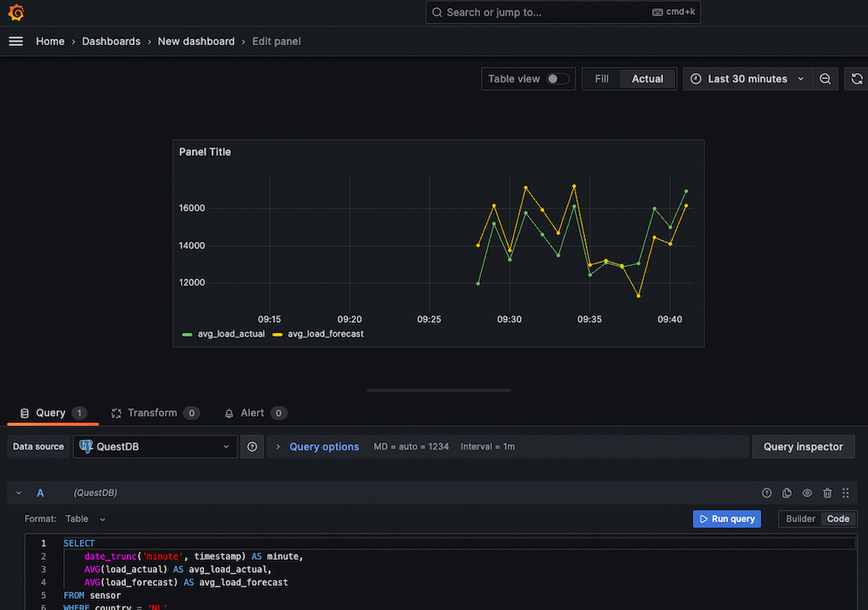Click query name letter A
Screen dimensions: 868x610
[41, 493]
